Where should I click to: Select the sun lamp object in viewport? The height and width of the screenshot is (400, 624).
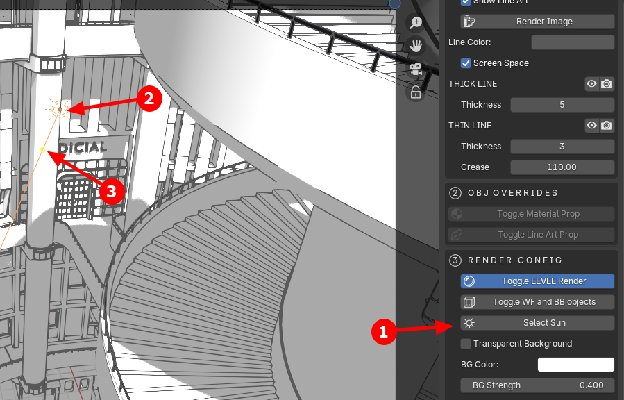60,109
